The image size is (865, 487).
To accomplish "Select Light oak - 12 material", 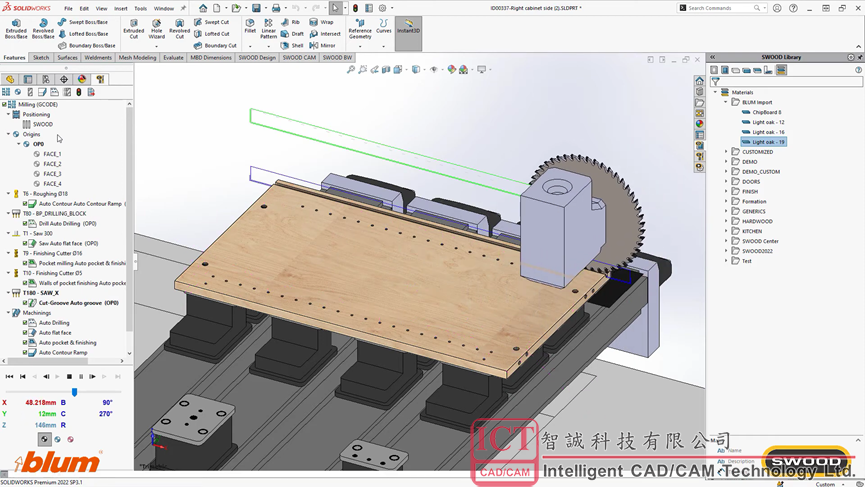I will click(x=763, y=122).
